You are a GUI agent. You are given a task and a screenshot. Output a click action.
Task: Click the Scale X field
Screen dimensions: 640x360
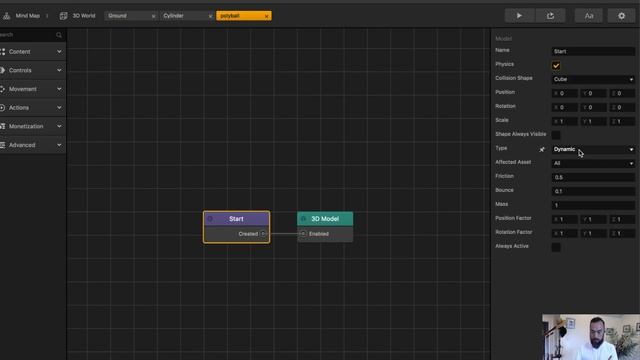[x=565, y=121]
